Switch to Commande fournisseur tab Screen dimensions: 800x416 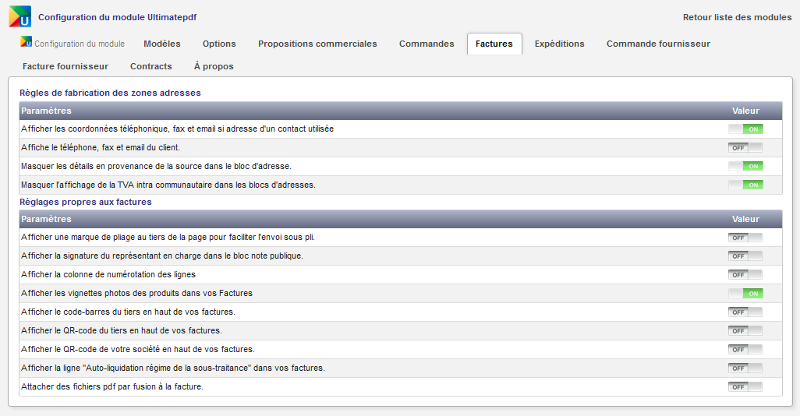[x=658, y=44]
